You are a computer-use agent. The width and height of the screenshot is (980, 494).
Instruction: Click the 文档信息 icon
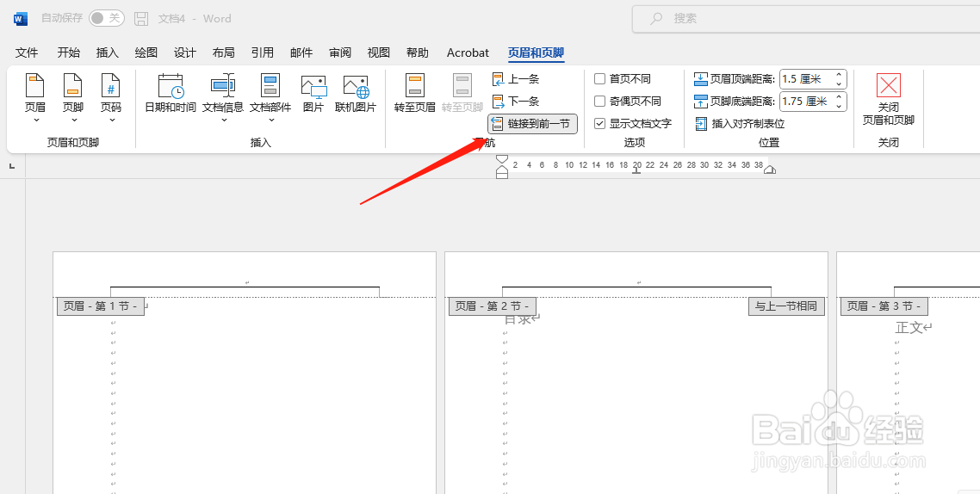(x=222, y=86)
